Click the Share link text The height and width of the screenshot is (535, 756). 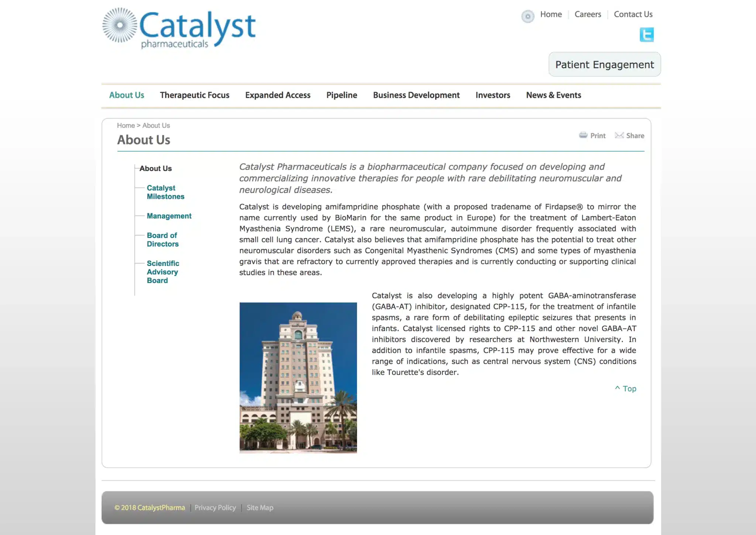635,136
